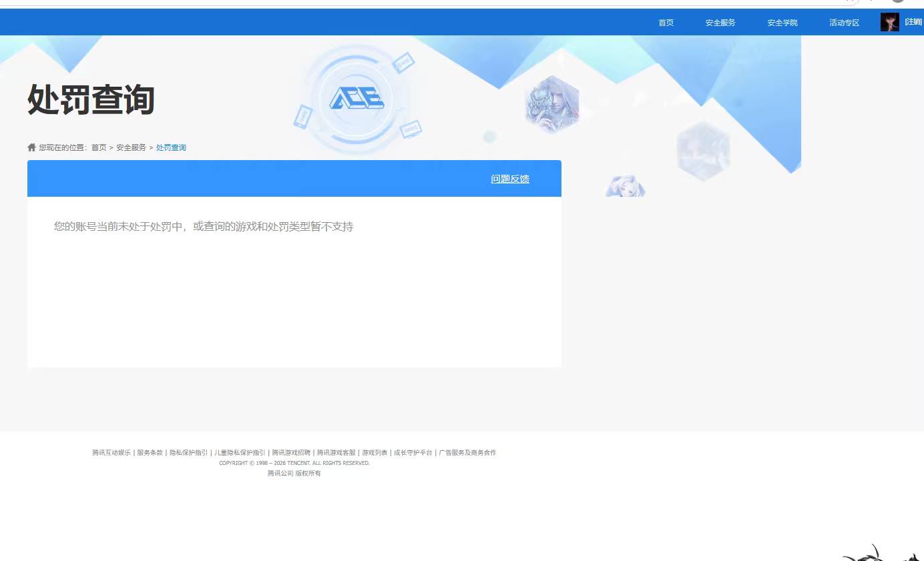Click the ACE logo emblem in the banner

[x=358, y=99]
